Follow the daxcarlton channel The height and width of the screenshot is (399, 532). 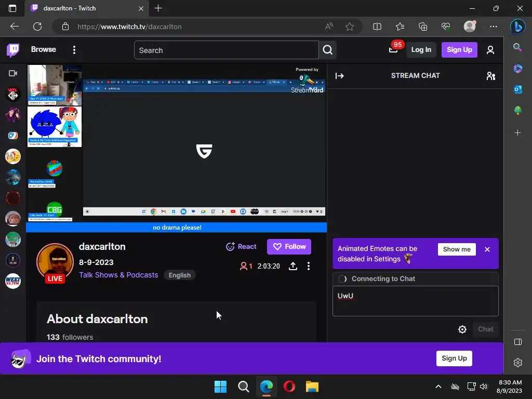point(289,247)
